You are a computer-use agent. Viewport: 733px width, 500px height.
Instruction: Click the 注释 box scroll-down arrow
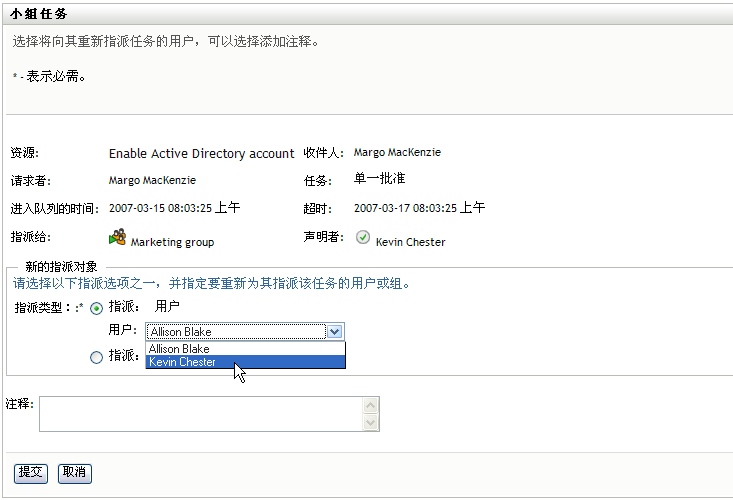(370, 423)
